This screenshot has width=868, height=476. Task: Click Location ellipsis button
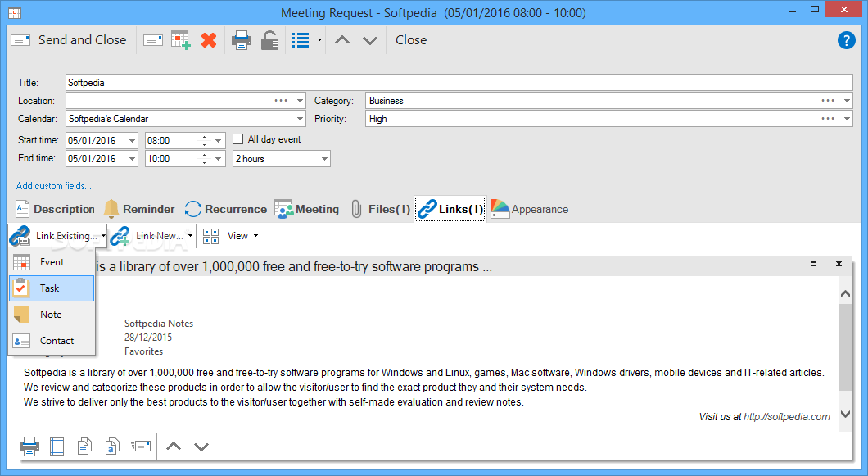click(x=281, y=101)
